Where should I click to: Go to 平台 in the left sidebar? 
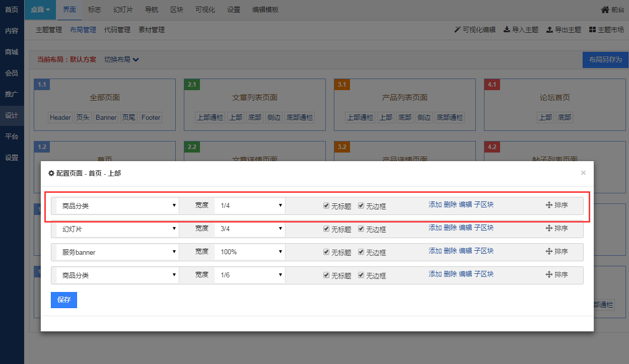(12, 136)
